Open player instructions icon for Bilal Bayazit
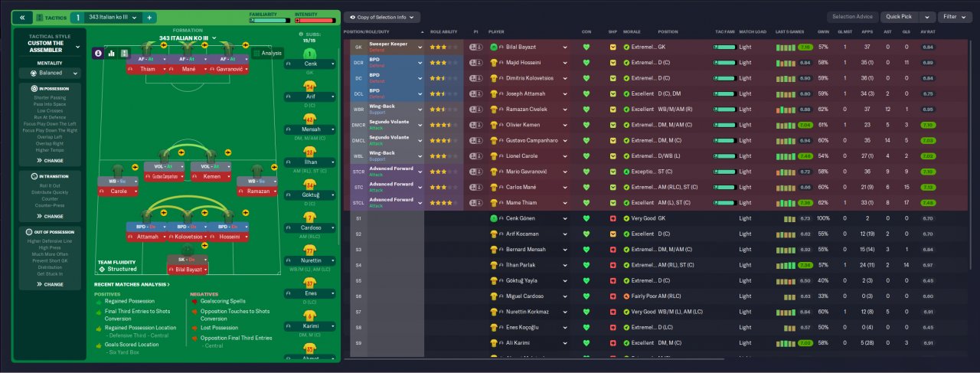Viewport: 980px width, 373px height. pos(476,47)
